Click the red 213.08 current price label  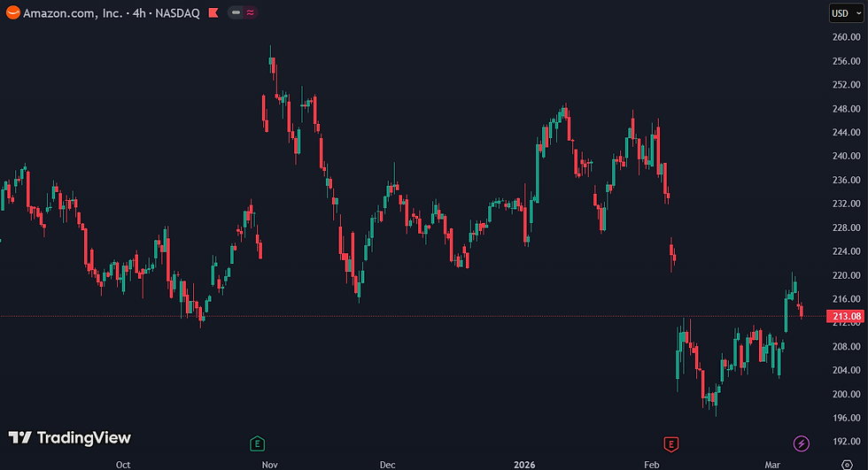coord(845,316)
